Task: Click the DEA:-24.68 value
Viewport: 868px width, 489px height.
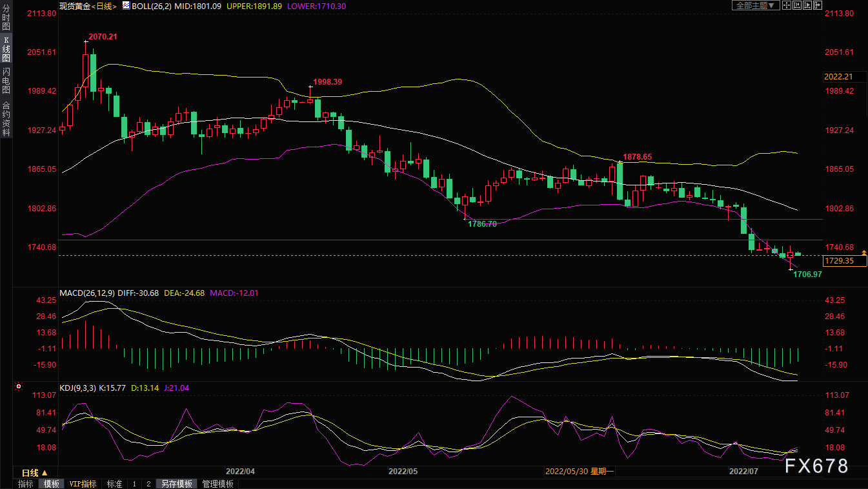Action: point(185,293)
